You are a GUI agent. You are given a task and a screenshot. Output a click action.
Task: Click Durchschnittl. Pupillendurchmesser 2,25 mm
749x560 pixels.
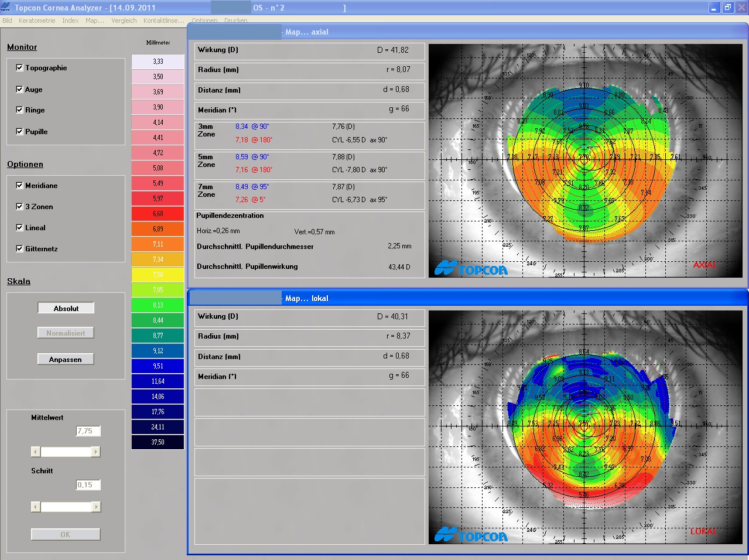pyautogui.click(x=304, y=247)
